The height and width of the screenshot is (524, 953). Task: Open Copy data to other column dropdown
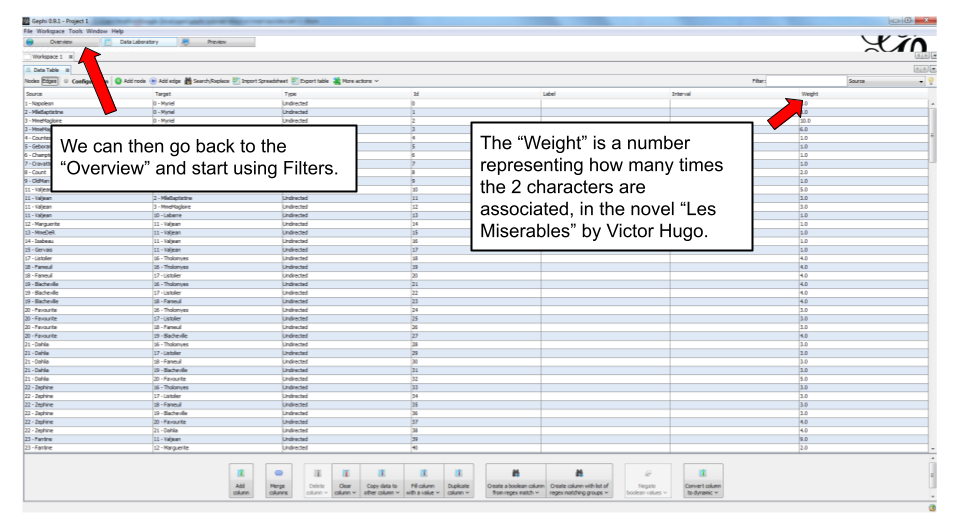(x=381, y=480)
